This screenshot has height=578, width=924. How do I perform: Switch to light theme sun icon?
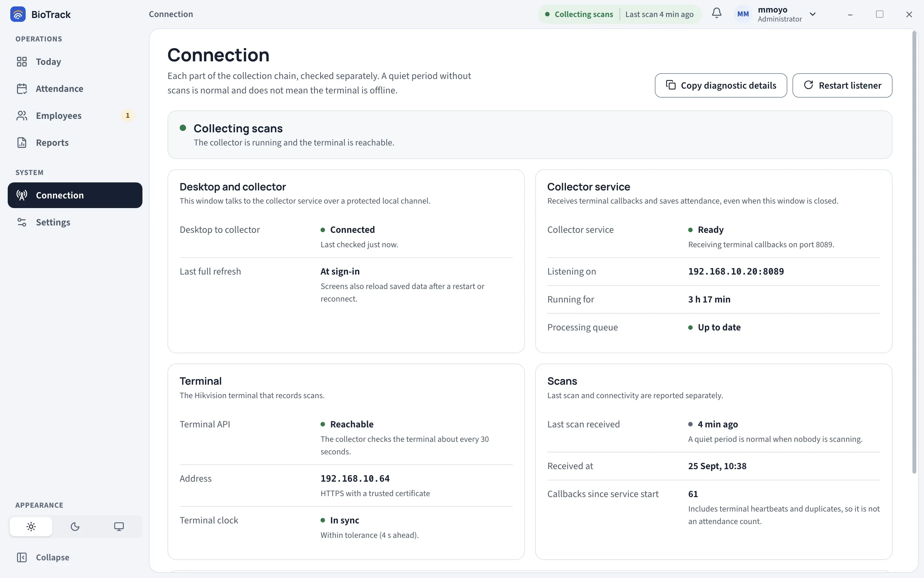coord(31,527)
